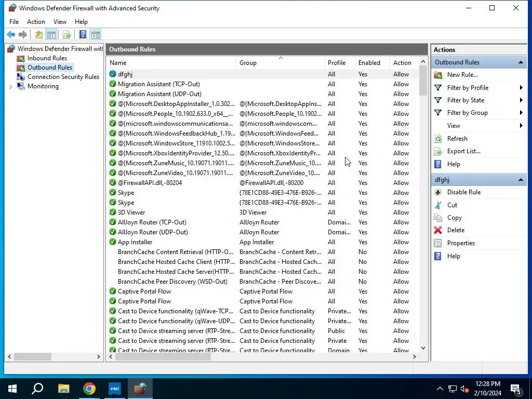This screenshot has height=399, width=532.
Task: Sort rules by the Group column header
Action: 280,63
